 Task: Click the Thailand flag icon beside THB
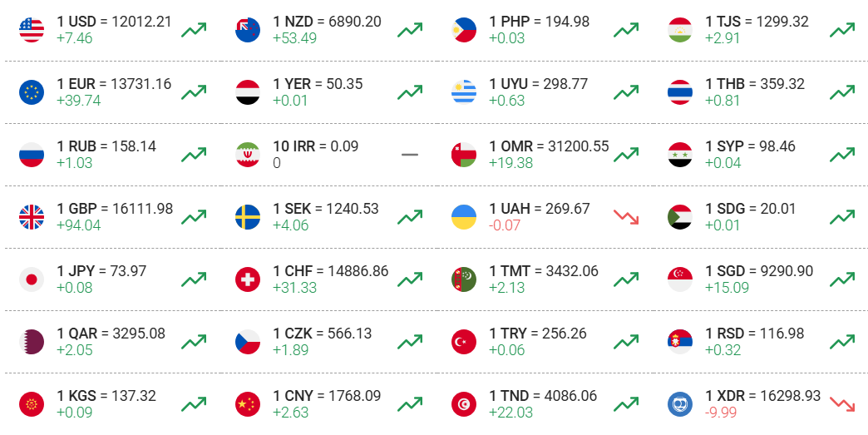(x=680, y=92)
